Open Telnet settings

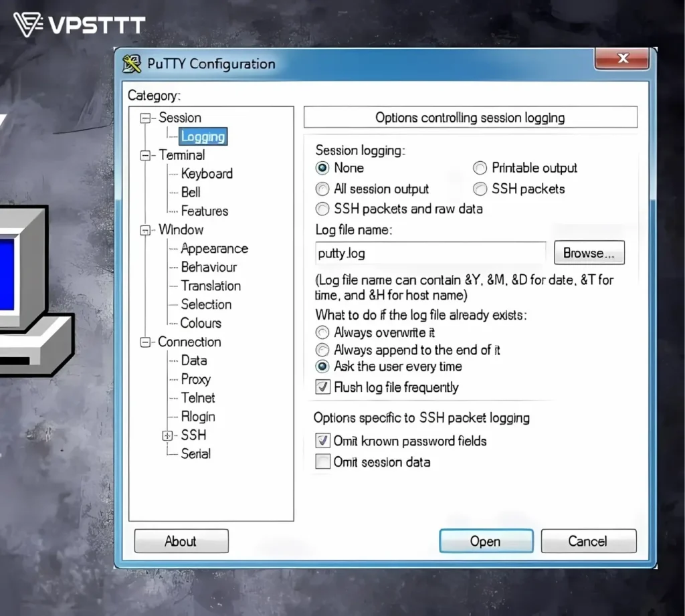(x=198, y=397)
